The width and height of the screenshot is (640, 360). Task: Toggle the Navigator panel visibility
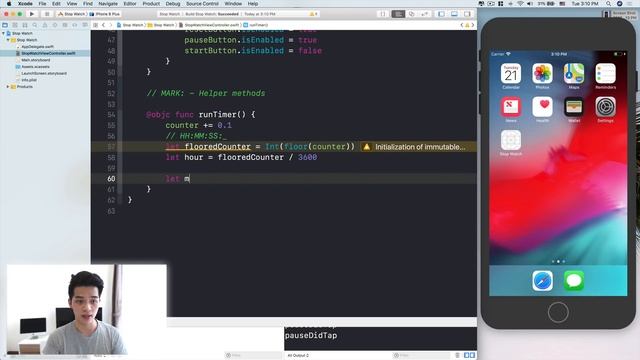441,14
